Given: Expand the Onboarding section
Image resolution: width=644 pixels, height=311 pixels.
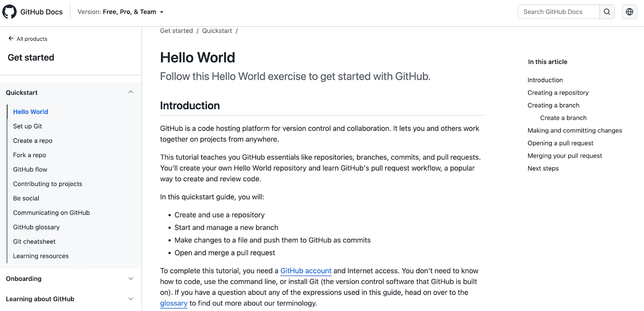Looking at the screenshot, I should coord(131,278).
